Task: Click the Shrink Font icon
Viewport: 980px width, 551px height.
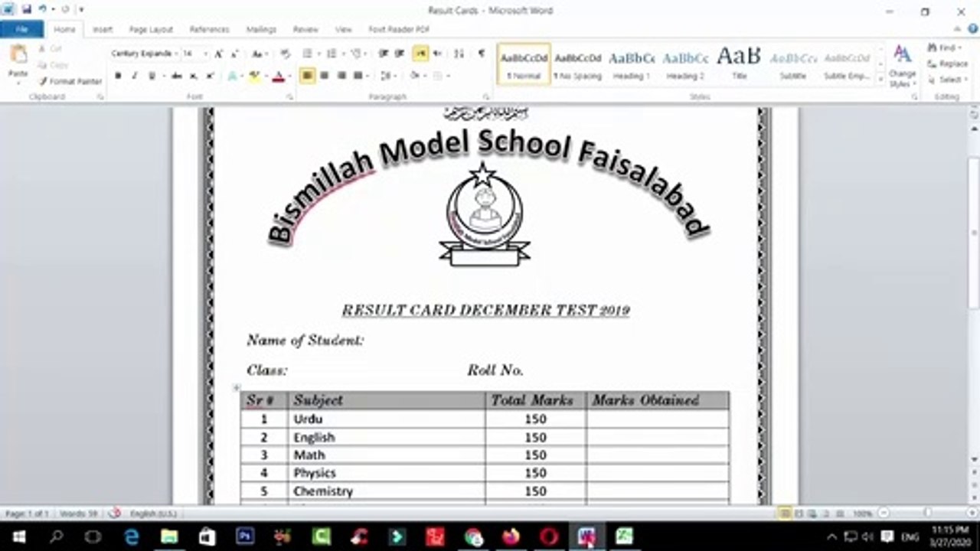Action: click(x=234, y=54)
